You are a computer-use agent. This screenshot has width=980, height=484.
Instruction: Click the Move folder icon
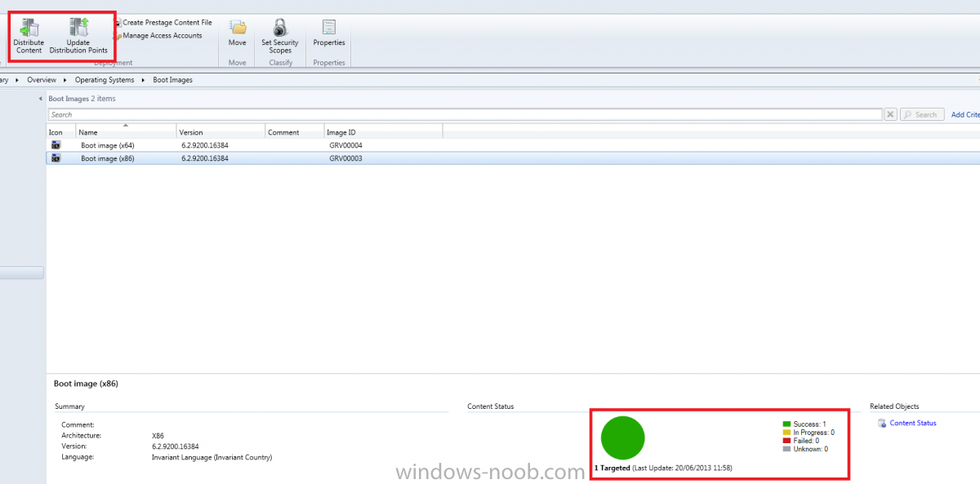point(238,27)
